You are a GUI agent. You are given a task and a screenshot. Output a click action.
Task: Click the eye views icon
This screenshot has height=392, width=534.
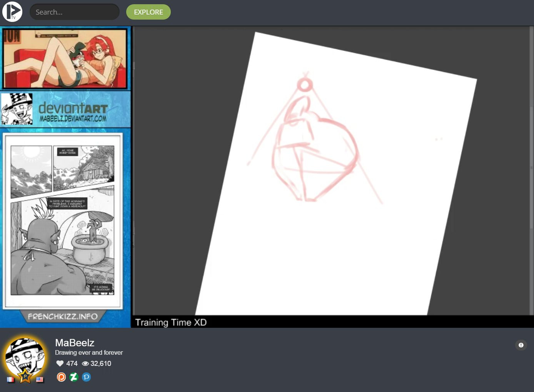85,364
